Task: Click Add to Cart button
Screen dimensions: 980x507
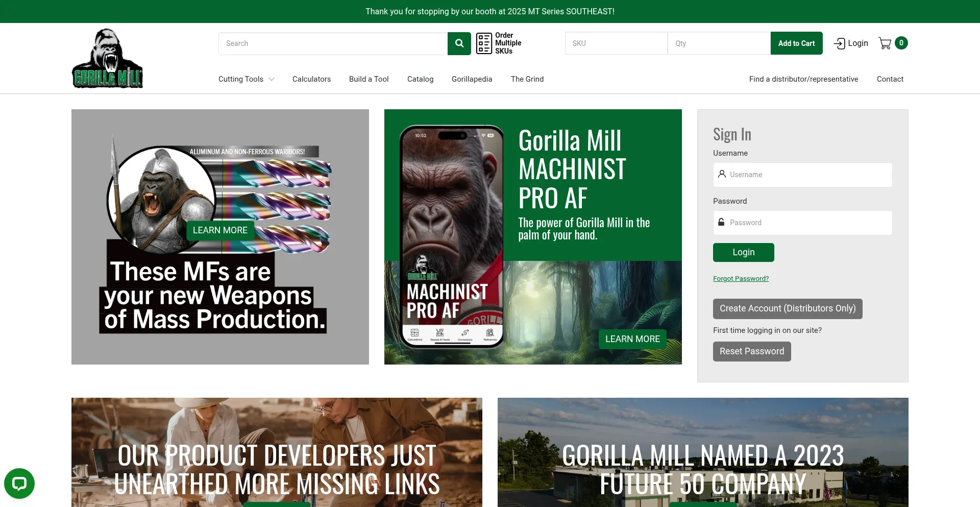Action: 796,43
